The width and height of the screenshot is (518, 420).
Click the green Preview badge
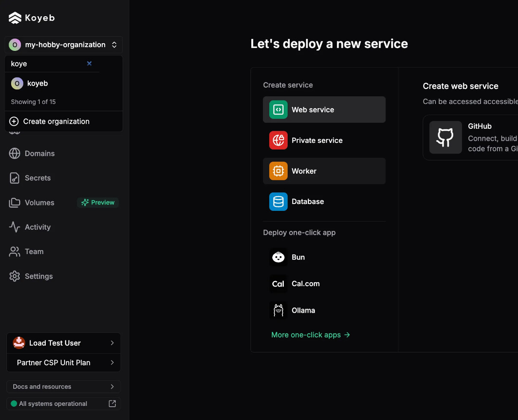coord(98,202)
